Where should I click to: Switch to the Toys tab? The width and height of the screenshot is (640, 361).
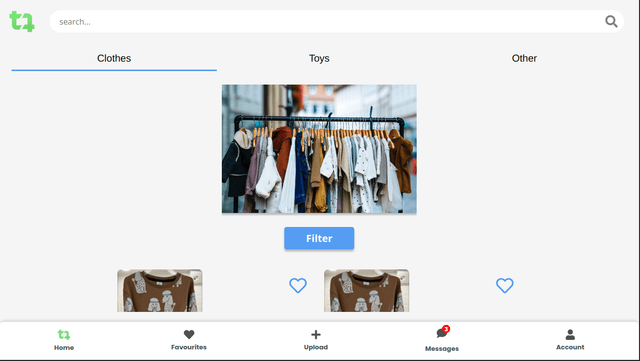pos(319,58)
